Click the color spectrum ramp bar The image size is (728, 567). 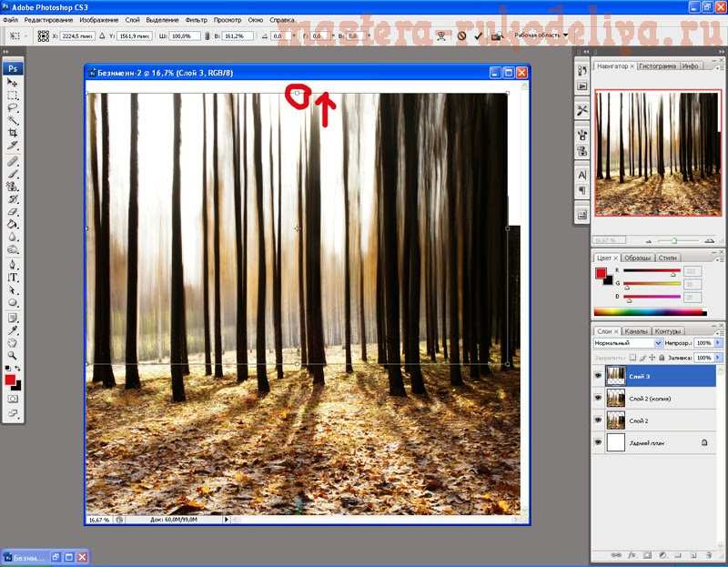click(650, 312)
